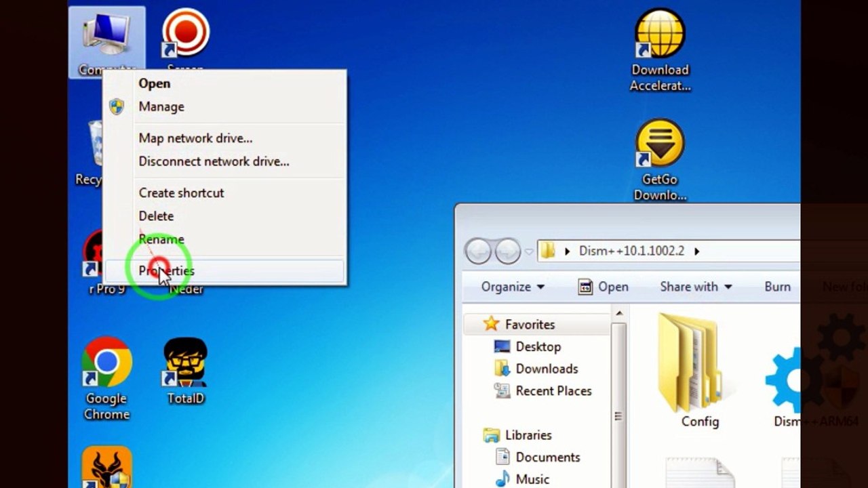The width and height of the screenshot is (868, 488).
Task: Open the Music library
Action: click(522, 479)
